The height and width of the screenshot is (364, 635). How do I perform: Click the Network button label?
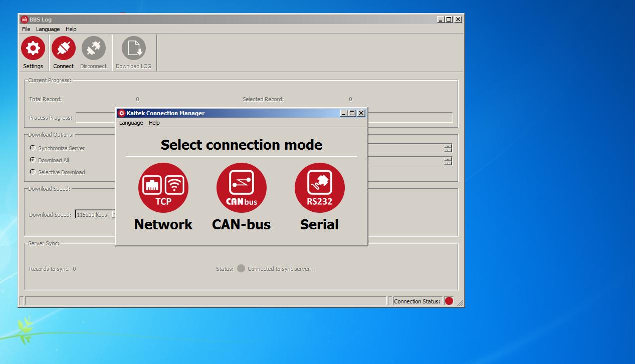coord(163,224)
